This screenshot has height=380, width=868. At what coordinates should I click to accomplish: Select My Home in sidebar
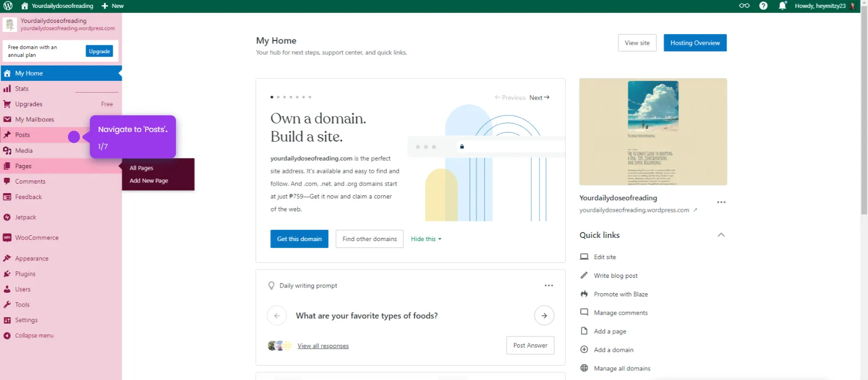(x=61, y=73)
